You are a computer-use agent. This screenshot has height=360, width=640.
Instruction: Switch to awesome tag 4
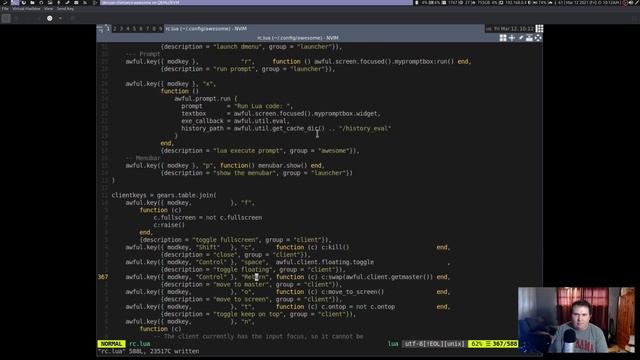click(x=128, y=29)
